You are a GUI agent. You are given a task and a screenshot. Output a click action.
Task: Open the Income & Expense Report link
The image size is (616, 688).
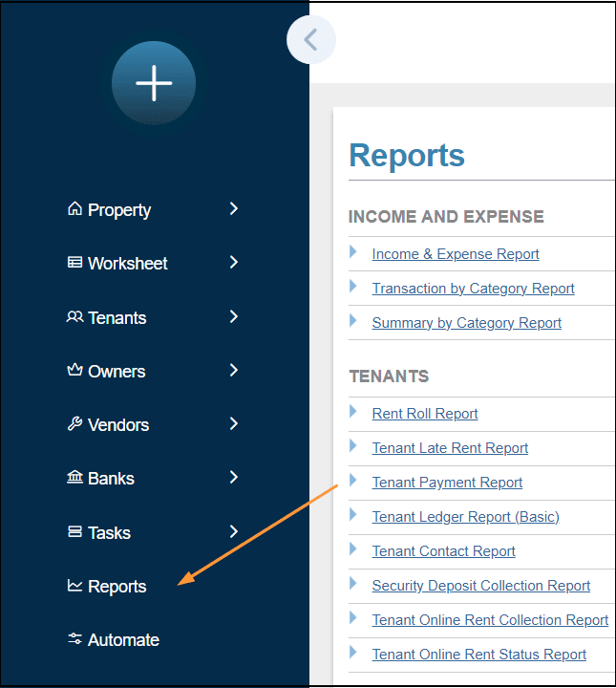(456, 254)
